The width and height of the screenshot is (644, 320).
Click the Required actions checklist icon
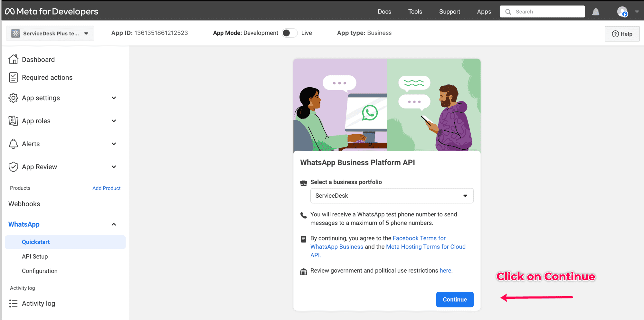13,78
